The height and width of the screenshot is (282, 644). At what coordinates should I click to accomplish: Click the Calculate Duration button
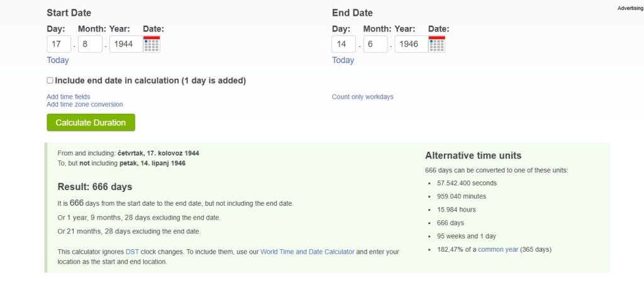click(x=91, y=123)
